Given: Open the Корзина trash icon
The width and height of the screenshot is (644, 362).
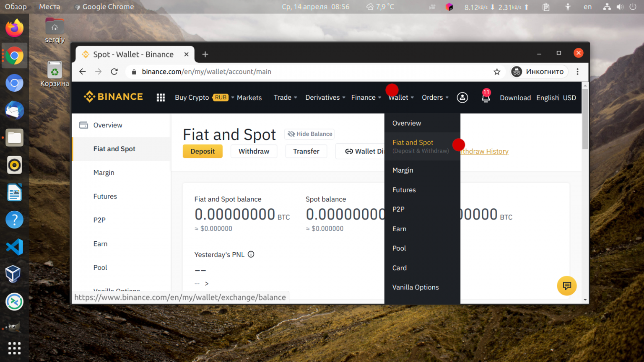Looking at the screenshot, I should coord(55,75).
